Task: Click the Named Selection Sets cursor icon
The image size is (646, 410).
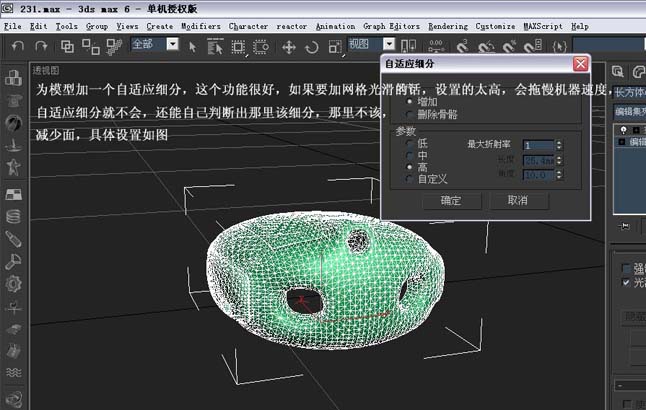Action: (x=559, y=47)
